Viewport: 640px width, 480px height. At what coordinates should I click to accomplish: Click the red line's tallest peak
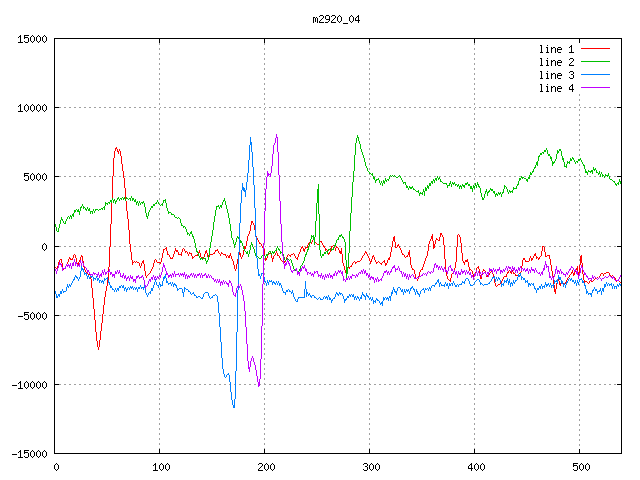[x=117, y=148]
